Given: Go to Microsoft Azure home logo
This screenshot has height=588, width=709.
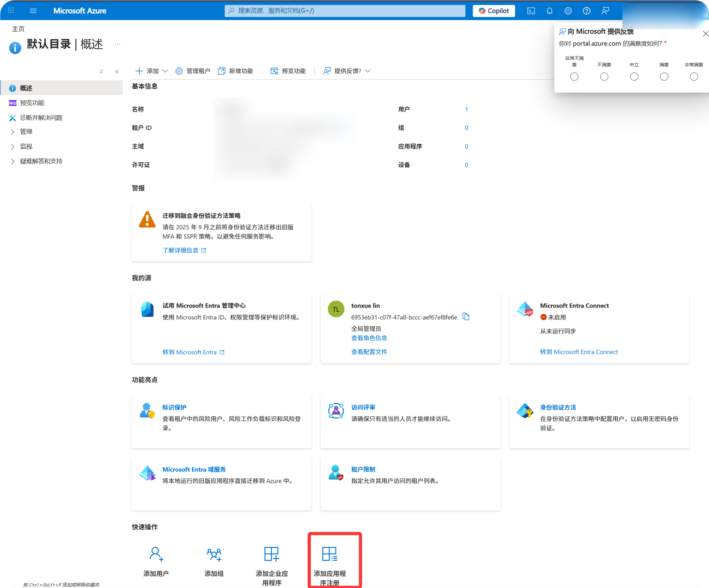Looking at the screenshot, I should tap(80, 11).
